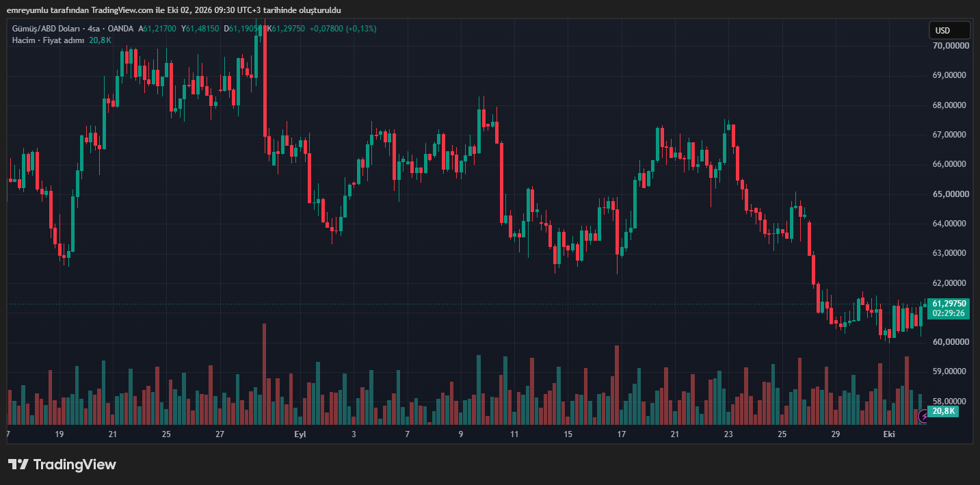Click the 60,00000 price axis label
Image resolution: width=980 pixels, height=485 pixels.
coord(949,342)
